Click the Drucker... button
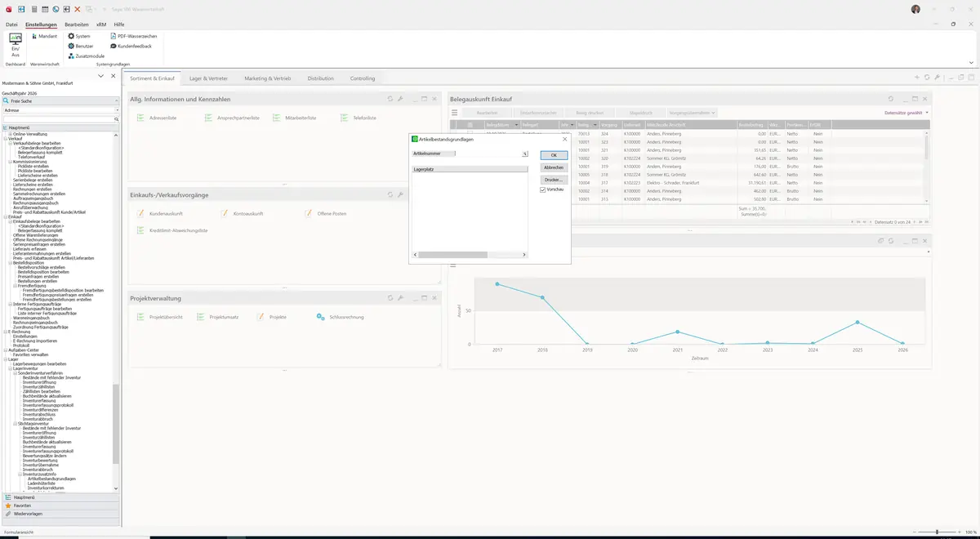This screenshot has height=539, width=980. [554, 179]
